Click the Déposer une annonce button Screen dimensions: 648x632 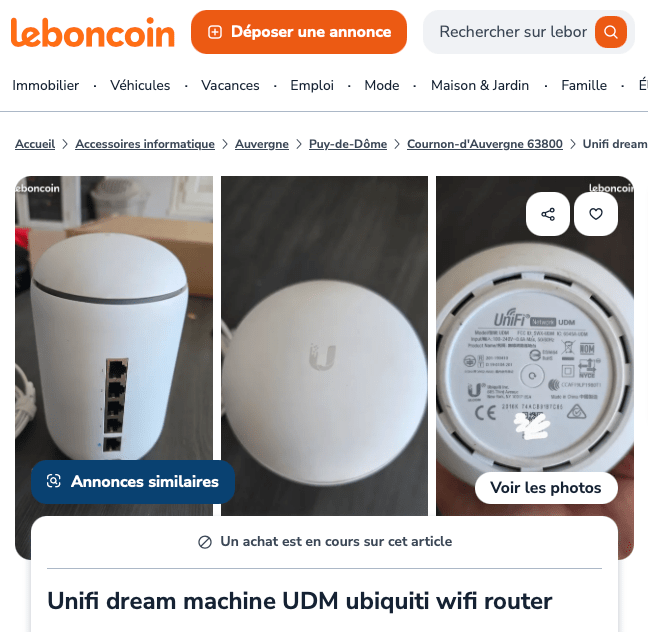click(x=299, y=32)
